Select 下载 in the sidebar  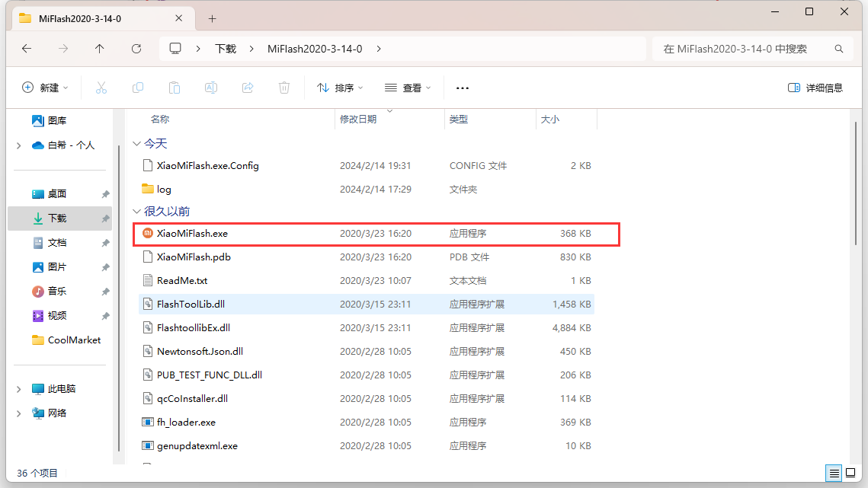(59, 218)
